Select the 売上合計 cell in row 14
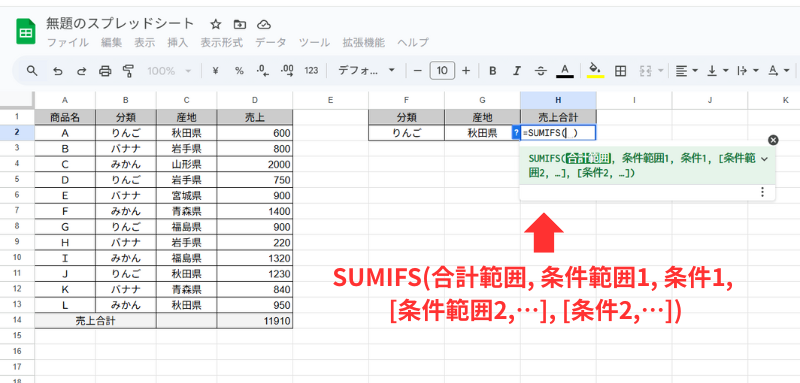 95,321
